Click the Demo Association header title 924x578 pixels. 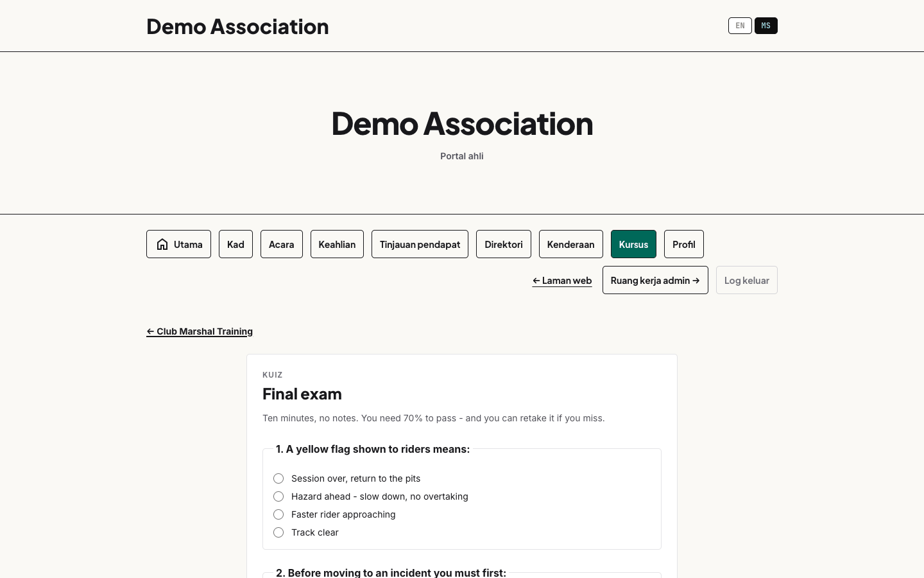[237, 26]
